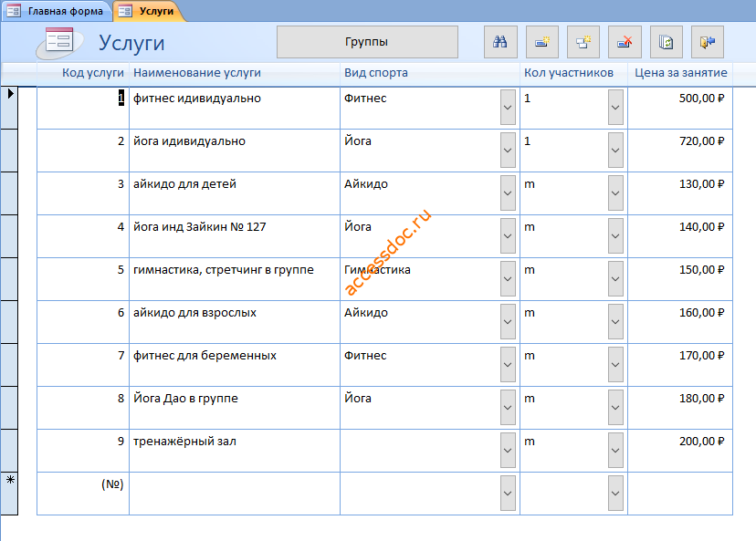Viewport: 756px width, 541px height.
Task: Expand Вид спорта dropdown for фитнес для беременных
Action: (508, 364)
